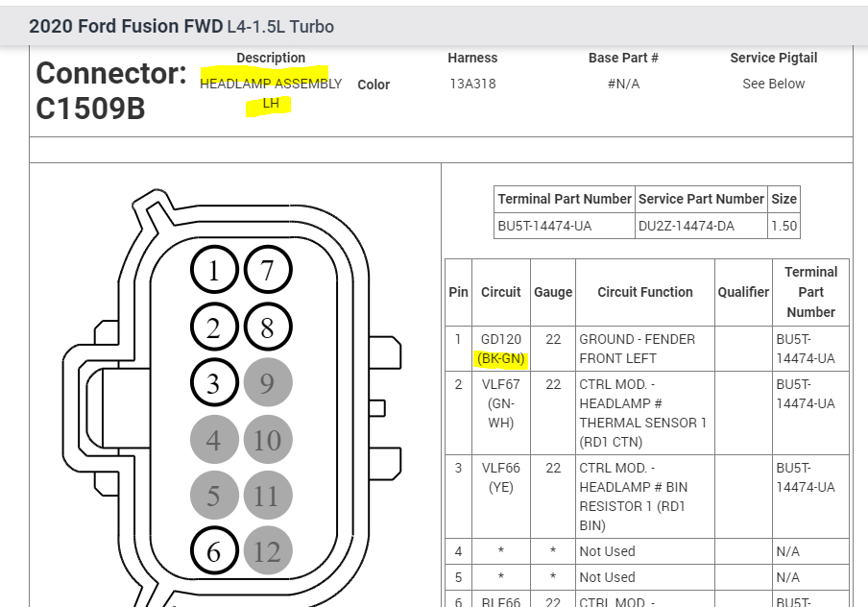Select the L4-1.5L Turbo engine text

tap(280, 27)
